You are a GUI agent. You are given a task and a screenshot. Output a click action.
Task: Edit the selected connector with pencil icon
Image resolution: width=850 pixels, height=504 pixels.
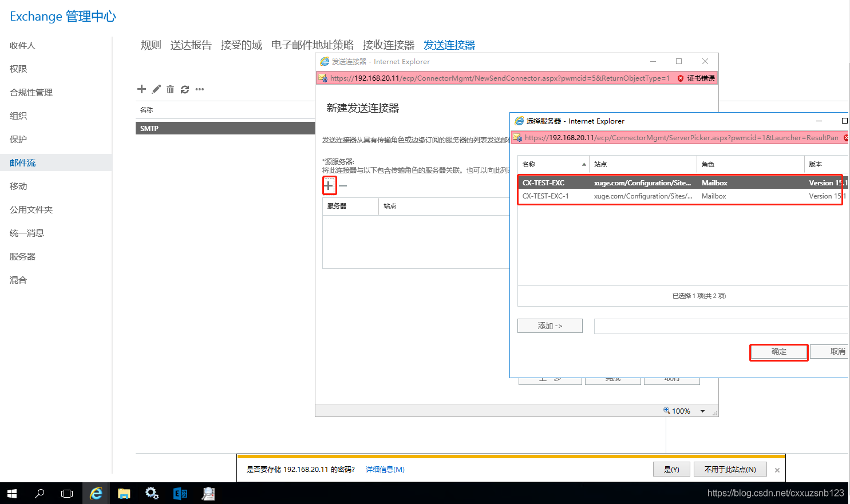tap(156, 89)
